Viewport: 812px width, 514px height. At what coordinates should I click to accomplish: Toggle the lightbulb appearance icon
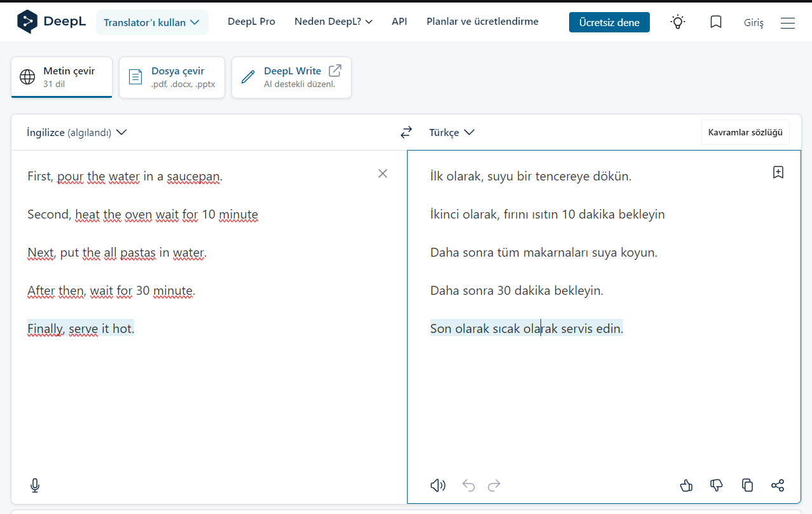[678, 22]
